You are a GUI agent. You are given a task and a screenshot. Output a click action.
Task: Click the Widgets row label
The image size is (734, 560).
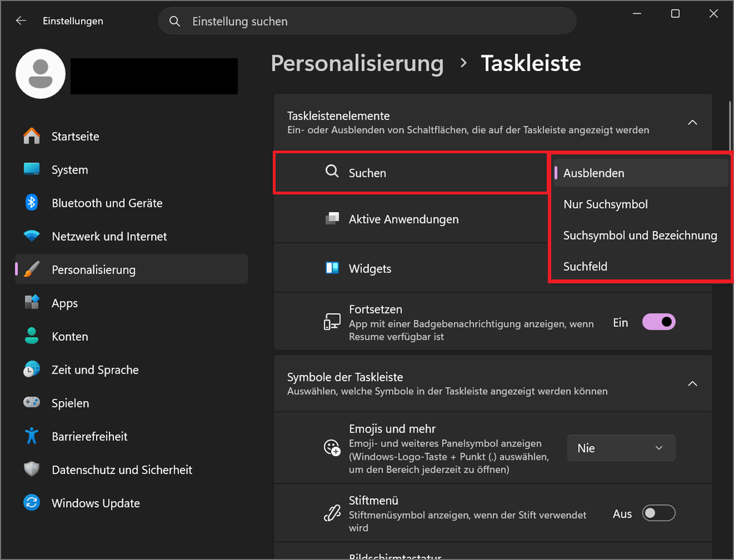[370, 269]
